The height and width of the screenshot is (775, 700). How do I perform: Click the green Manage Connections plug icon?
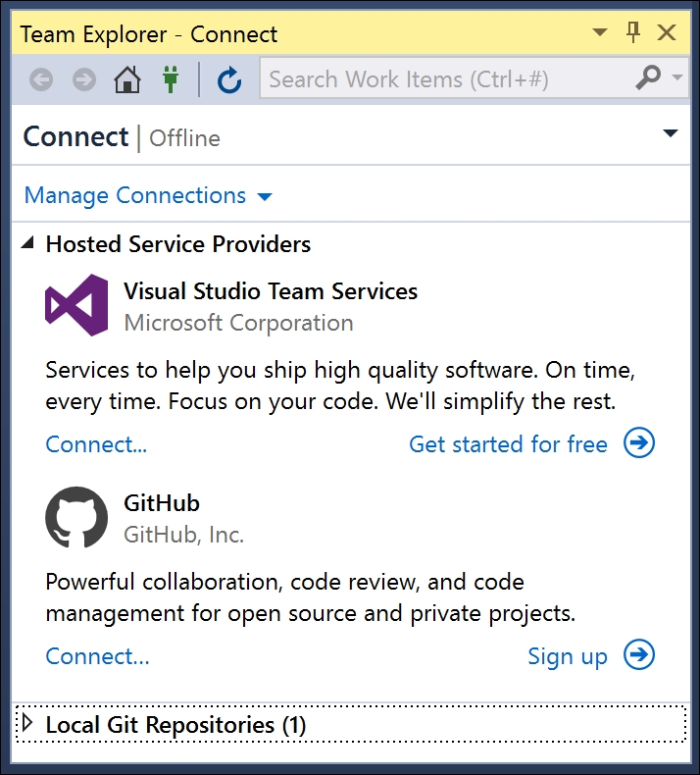click(171, 79)
